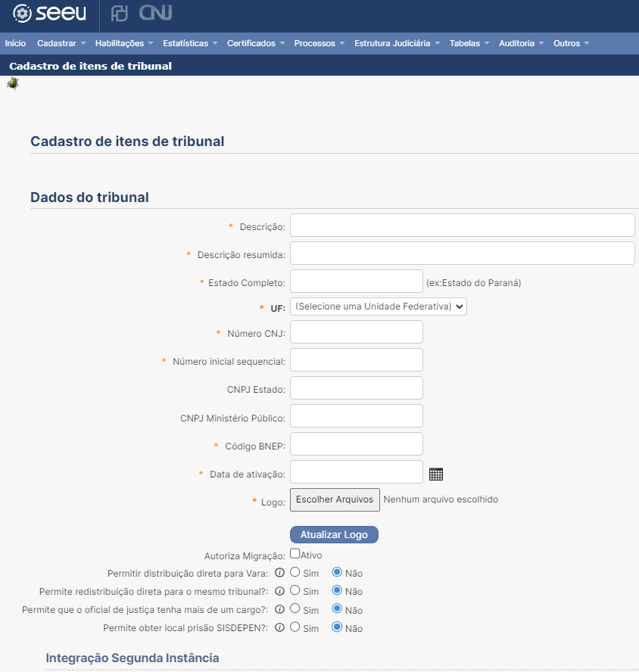The width and height of the screenshot is (639, 672).
Task: Click the SEEU logo in the header
Action: click(50, 14)
